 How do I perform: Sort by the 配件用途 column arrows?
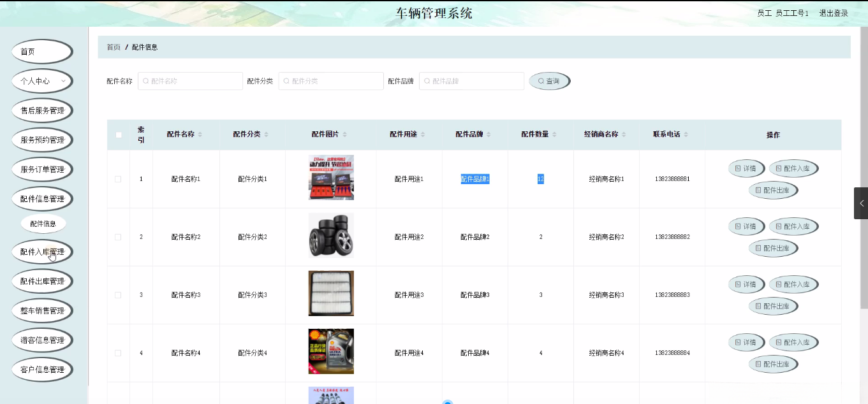(422, 134)
